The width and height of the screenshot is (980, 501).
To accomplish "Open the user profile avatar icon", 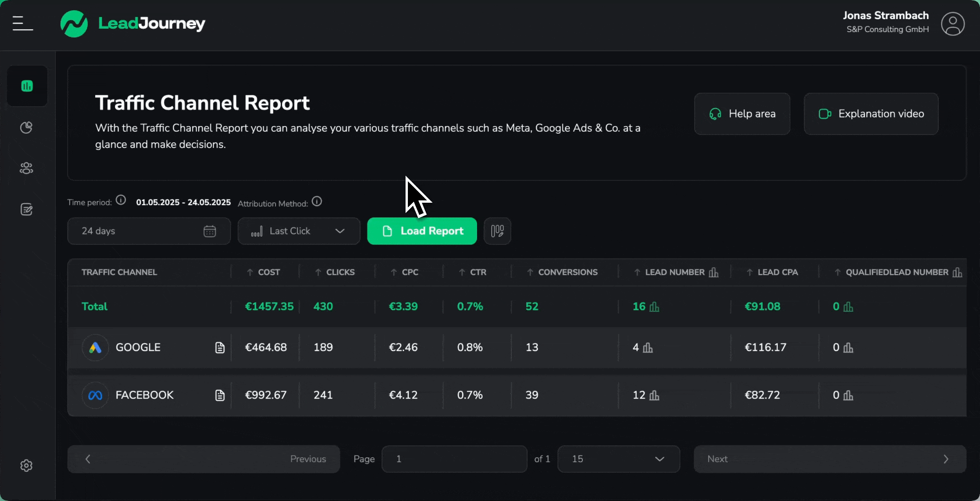I will pyautogui.click(x=953, y=24).
